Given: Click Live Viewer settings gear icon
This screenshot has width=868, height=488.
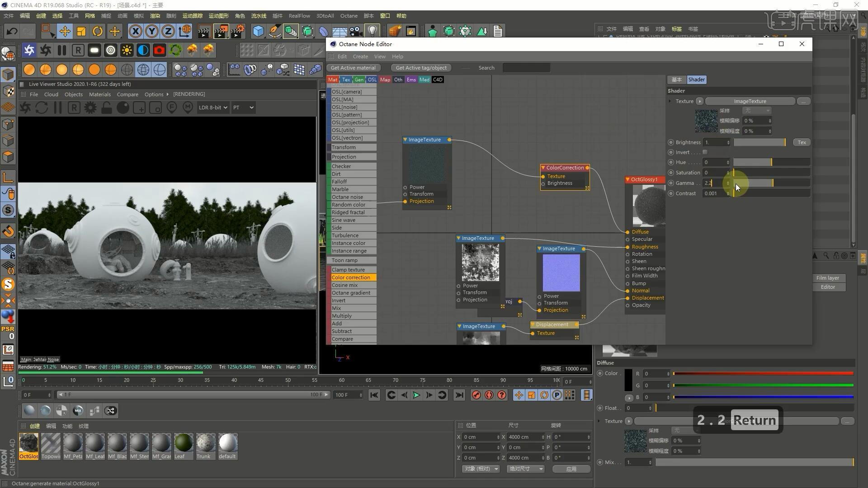Looking at the screenshot, I should click(x=90, y=108).
